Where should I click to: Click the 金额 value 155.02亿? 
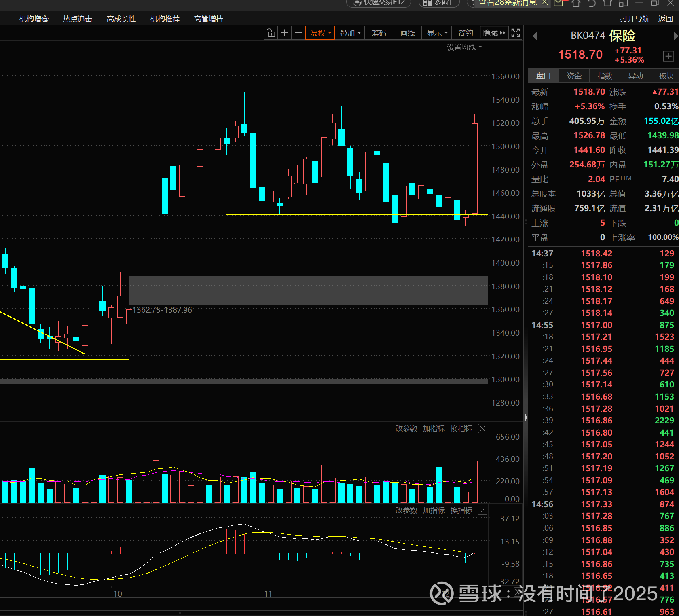tap(661, 121)
